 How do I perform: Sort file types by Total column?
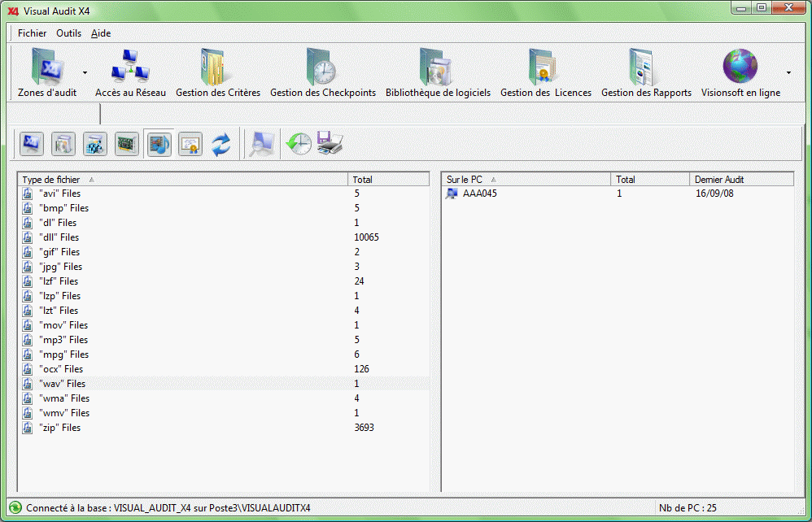[388, 180]
